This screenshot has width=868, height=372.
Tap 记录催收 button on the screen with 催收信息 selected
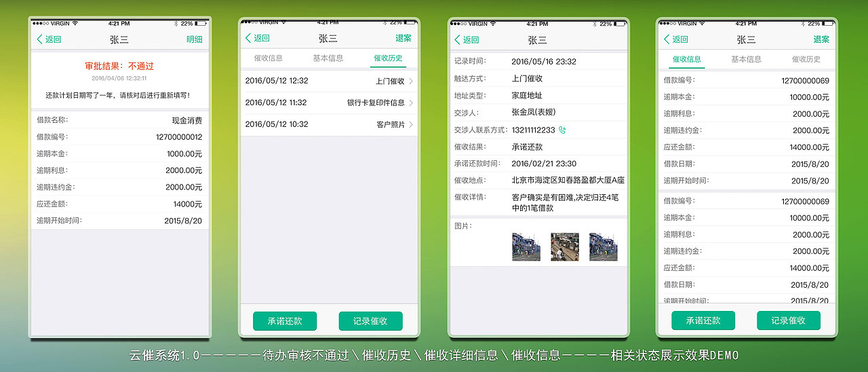pyautogui.click(x=789, y=320)
